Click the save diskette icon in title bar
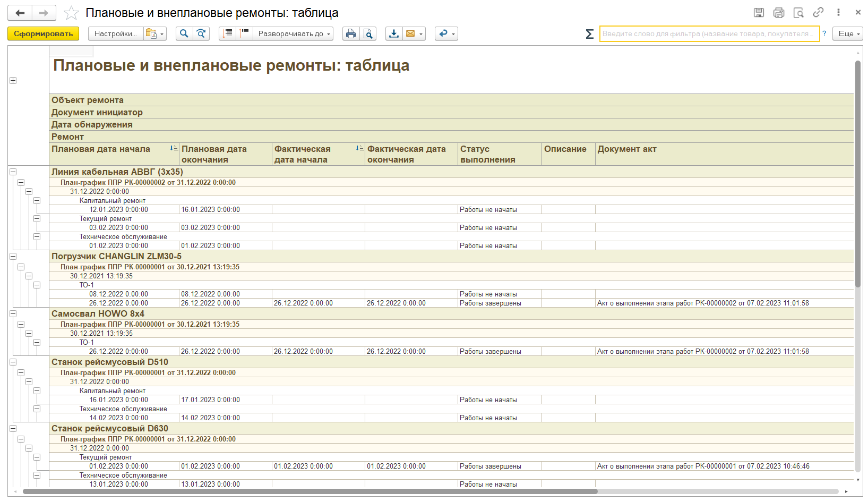The height and width of the screenshot is (501, 868). (x=759, y=12)
